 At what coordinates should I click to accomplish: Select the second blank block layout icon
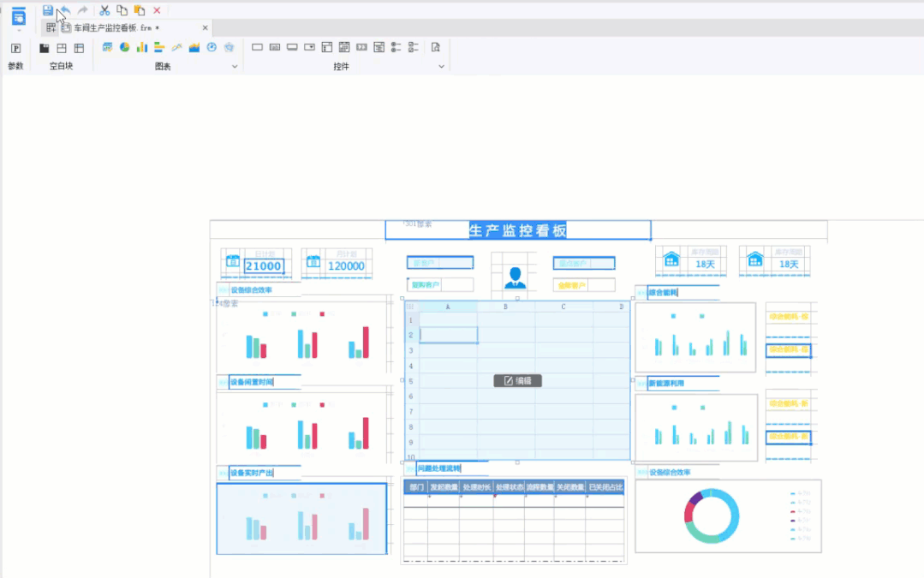62,48
